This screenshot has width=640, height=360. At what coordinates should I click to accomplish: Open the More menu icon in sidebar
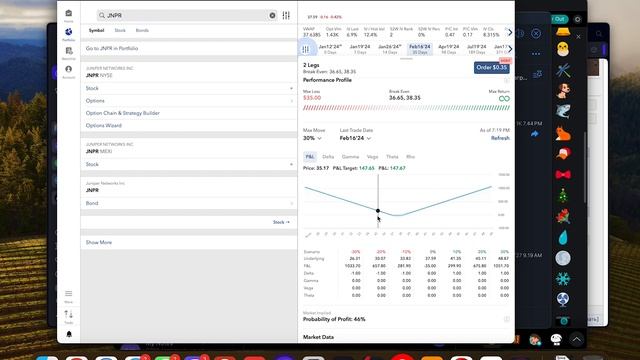(69, 296)
